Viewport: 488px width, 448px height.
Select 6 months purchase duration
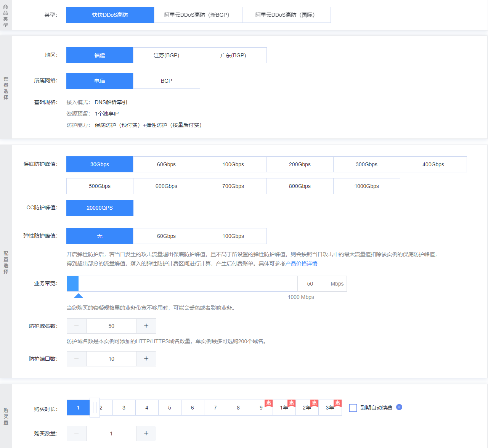(x=193, y=408)
